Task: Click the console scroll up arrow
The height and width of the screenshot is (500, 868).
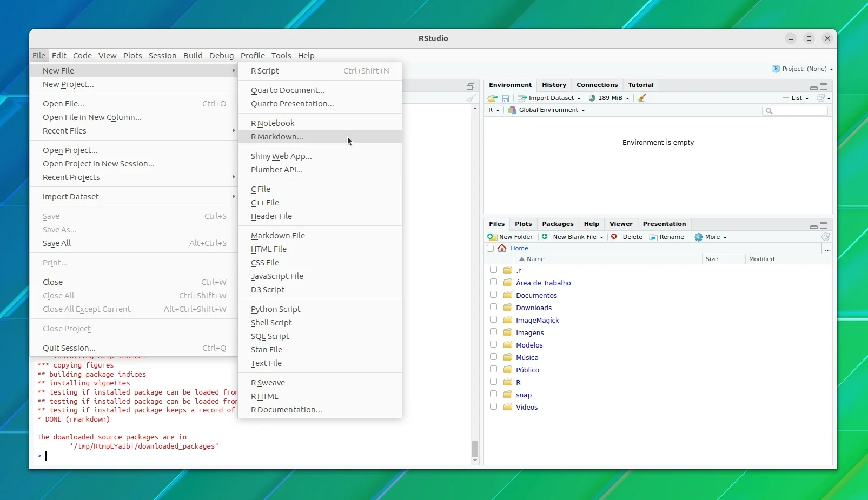Action: (x=475, y=109)
